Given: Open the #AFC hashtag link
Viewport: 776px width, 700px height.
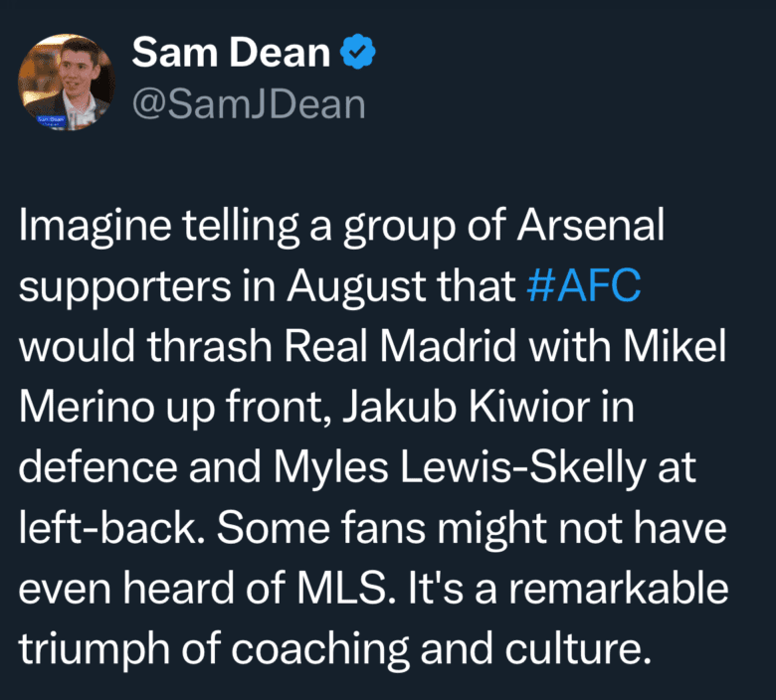Looking at the screenshot, I should click(583, 286).
